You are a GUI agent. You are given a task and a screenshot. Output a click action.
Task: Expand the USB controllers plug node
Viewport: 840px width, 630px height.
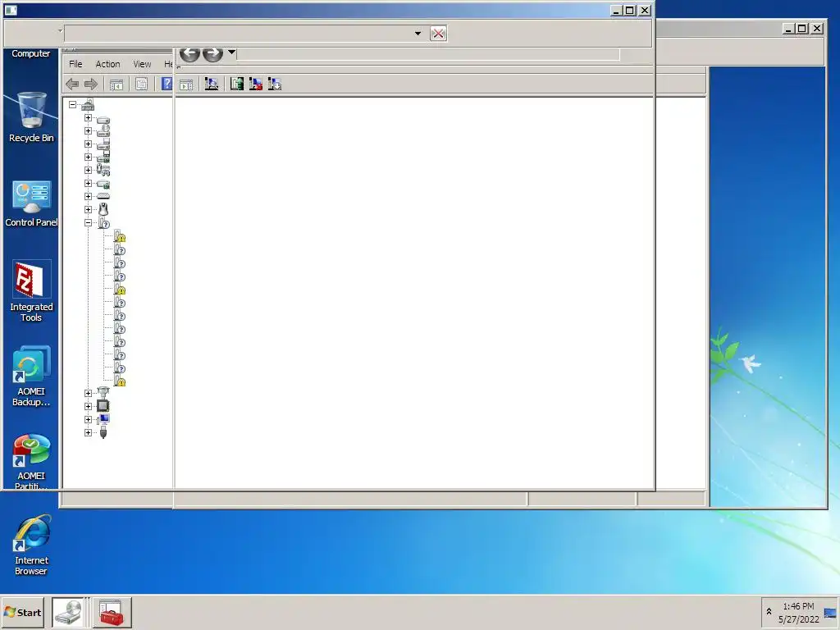coord(89,432)
